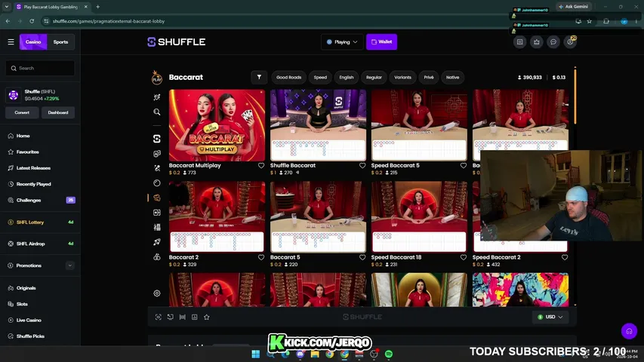Open the hamburger menu icon
The image size is (644, 362).
(x=11, y=42)
